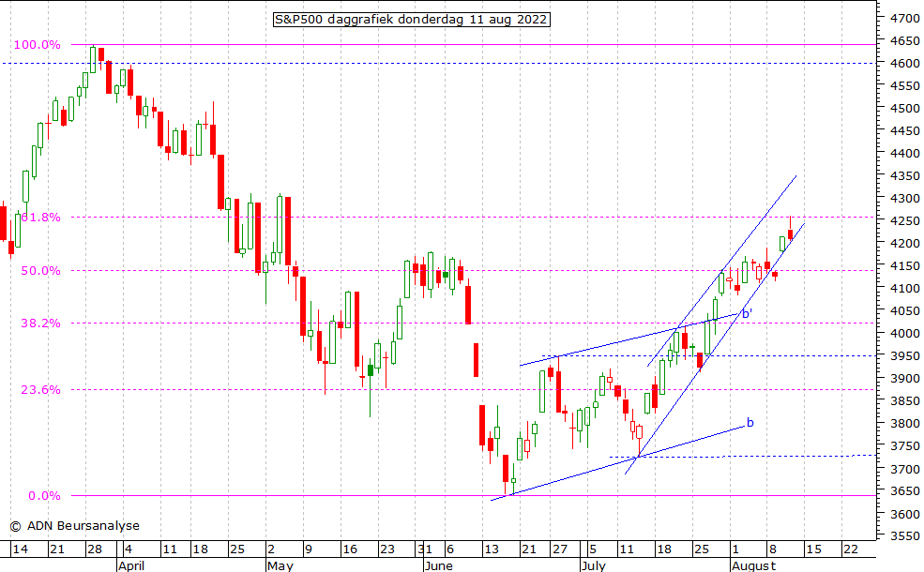924x572 pixels.
Task: Click the chart title 'S&P500 daggrafiek donderdag 11 aug 2022'
Action: (411, 20)
